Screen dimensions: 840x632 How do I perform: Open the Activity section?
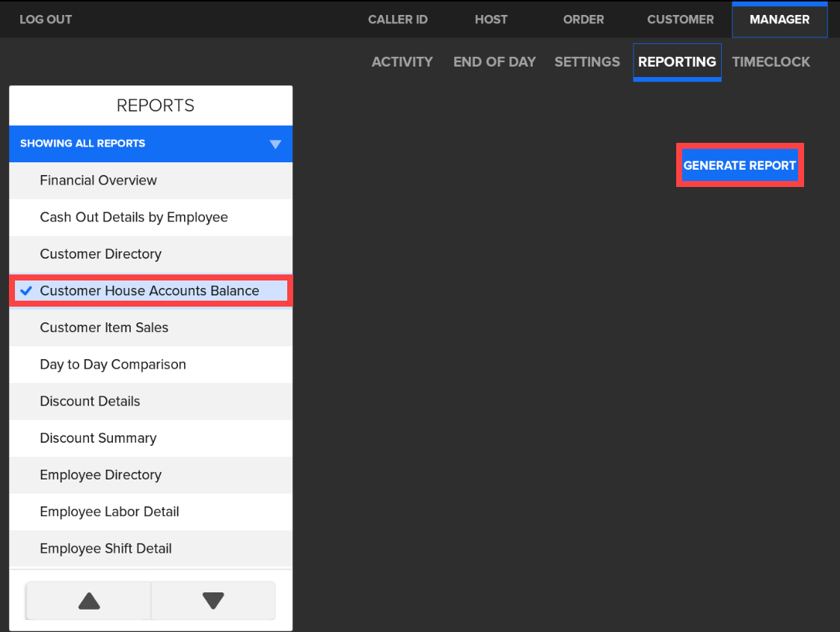(402, 62)
